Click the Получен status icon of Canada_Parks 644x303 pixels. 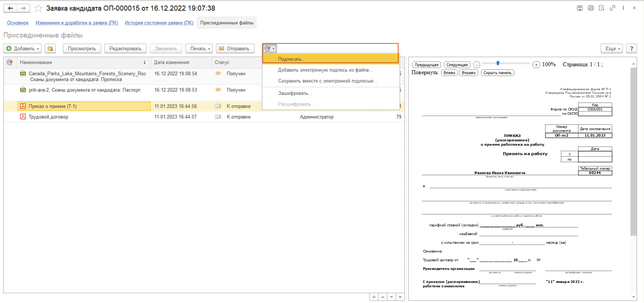[x=218, y=73]
